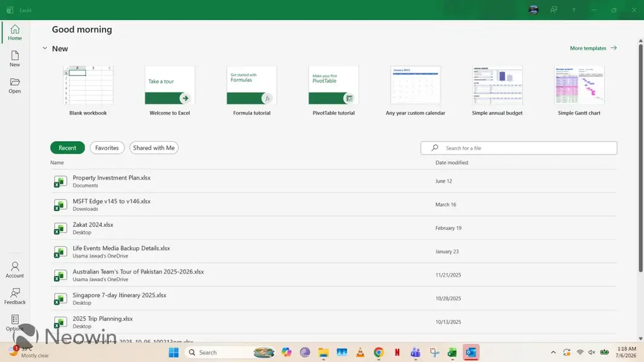Sort by Date modified column header
The image size is (644, 362).
pos(451,162)
